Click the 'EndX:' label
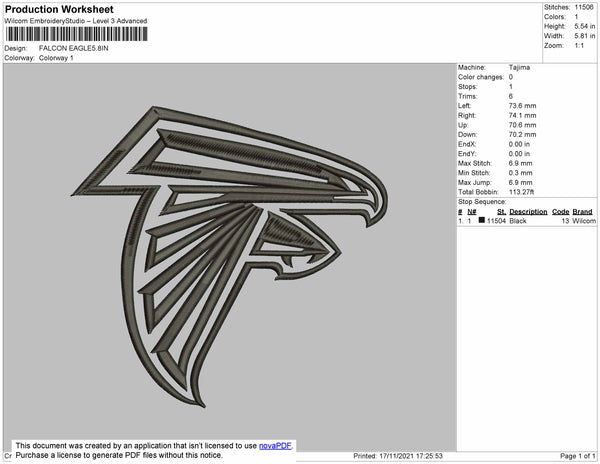Screen dimensions: 600x464 467,144
